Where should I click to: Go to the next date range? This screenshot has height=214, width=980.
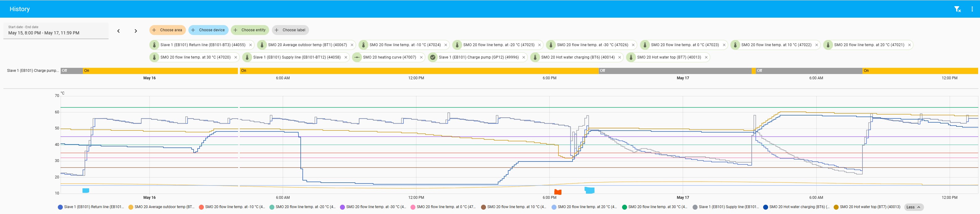point(136,31)
